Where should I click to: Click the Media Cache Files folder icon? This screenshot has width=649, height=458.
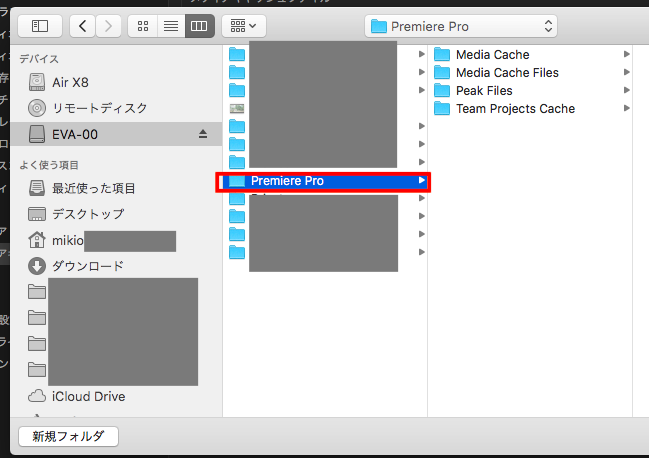pos(442,72)
